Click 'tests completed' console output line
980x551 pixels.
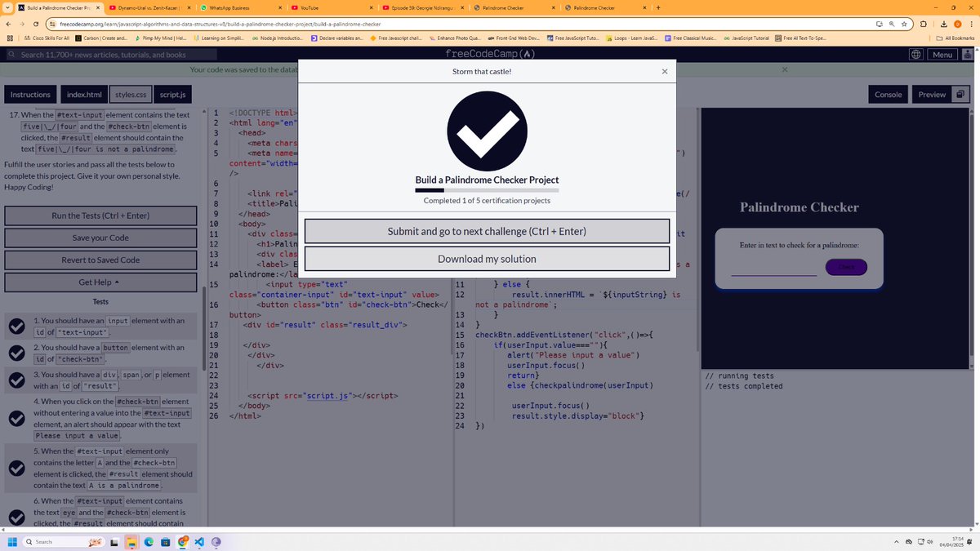click(x=744, y=386)
